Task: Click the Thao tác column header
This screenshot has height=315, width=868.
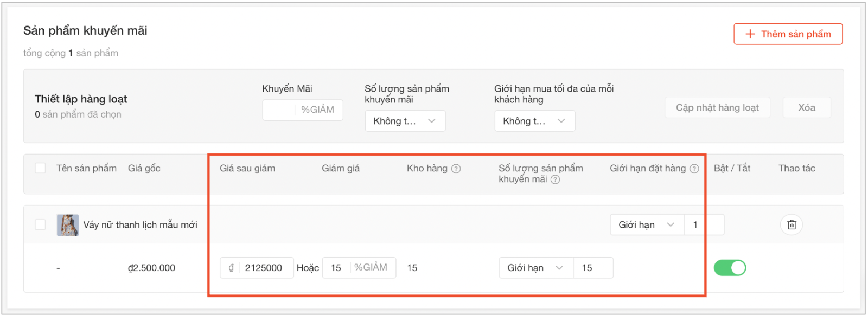Action: click(x=797, y=168)
